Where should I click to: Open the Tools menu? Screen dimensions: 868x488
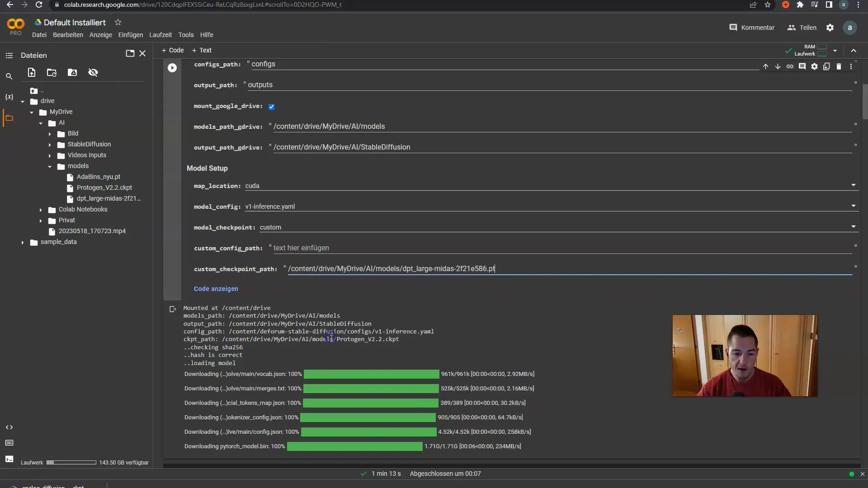click(186, 35)
